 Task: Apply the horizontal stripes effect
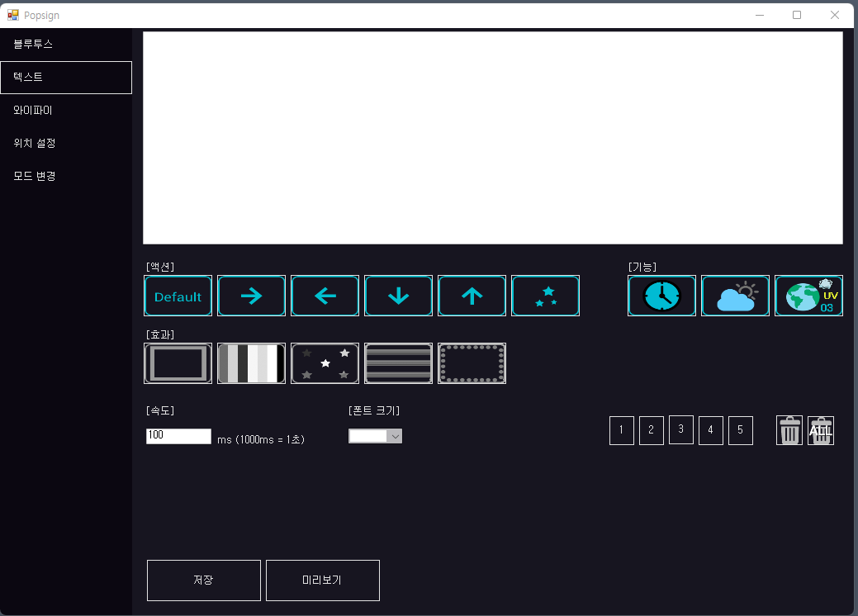pos(398,363)
